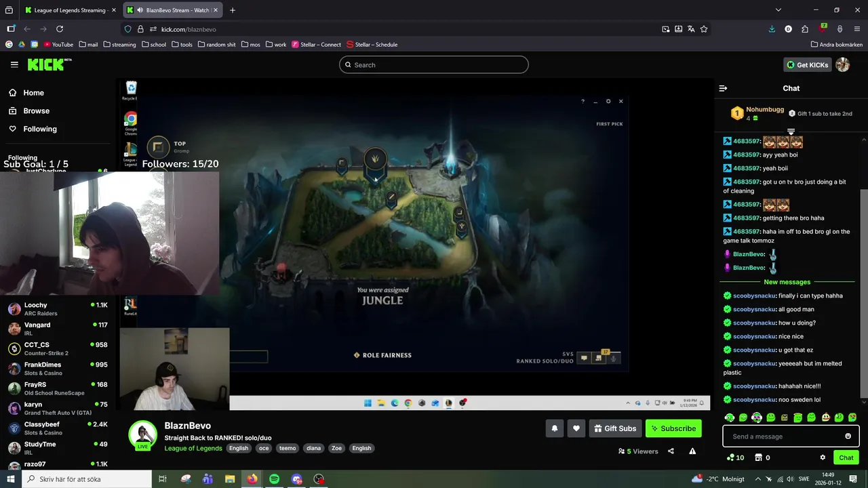Open the 'work' bookmarks folder
The image size is (868, 488).
275,45
